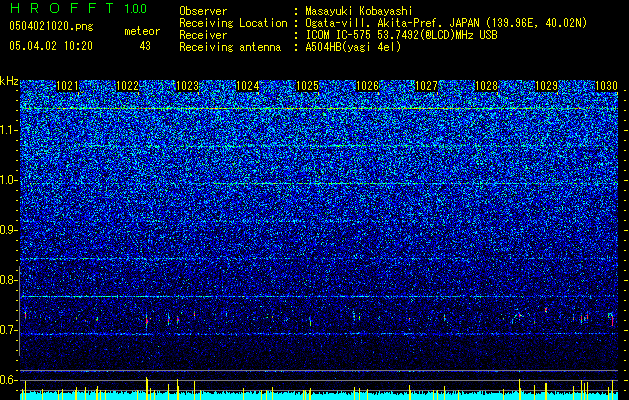
Task: Select the file name 0504021020.png
Action: point(51,26)
